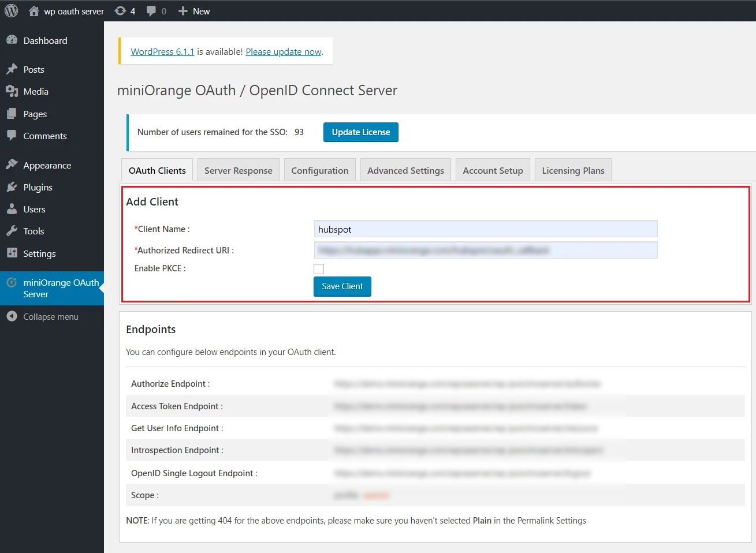Click the plus icon next to New
This screenshot has width=756, height=553.
(x=183, y=11)
